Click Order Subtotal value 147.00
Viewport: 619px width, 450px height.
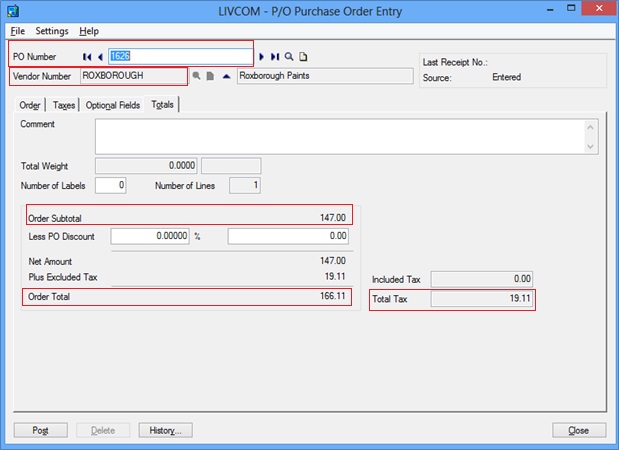333,218
